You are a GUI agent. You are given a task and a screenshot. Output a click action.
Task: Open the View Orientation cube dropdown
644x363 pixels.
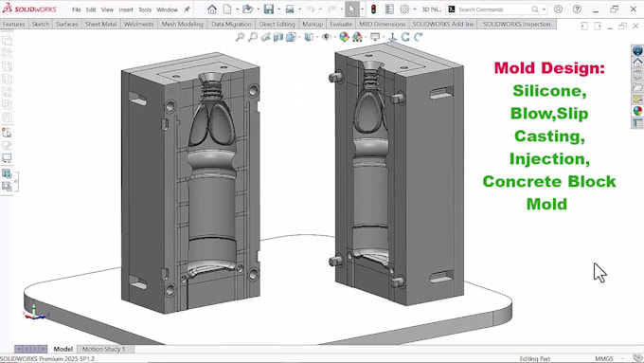tap(291, 37)
